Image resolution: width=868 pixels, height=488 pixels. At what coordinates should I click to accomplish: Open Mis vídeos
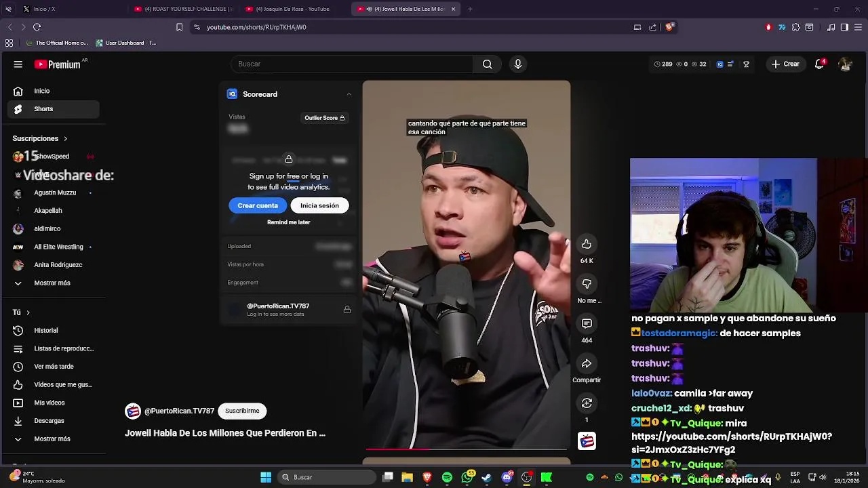pyautogui.click(x=52, y=403)
